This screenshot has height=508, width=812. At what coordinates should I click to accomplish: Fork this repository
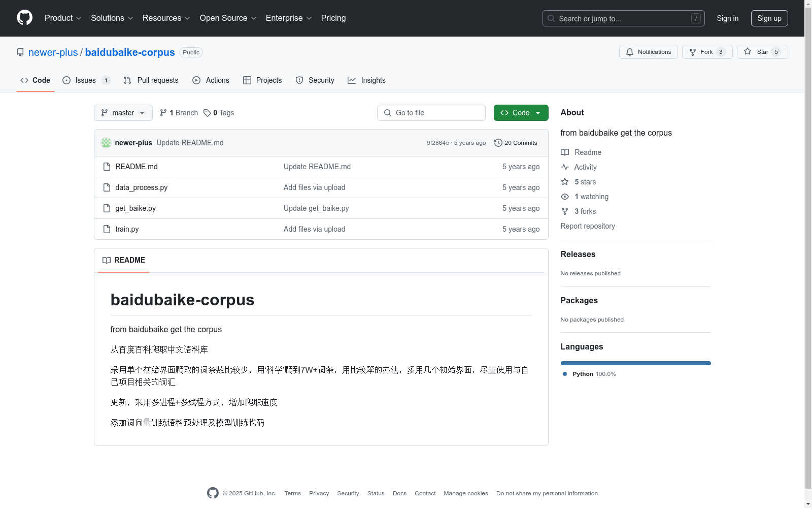pos(707,52)
